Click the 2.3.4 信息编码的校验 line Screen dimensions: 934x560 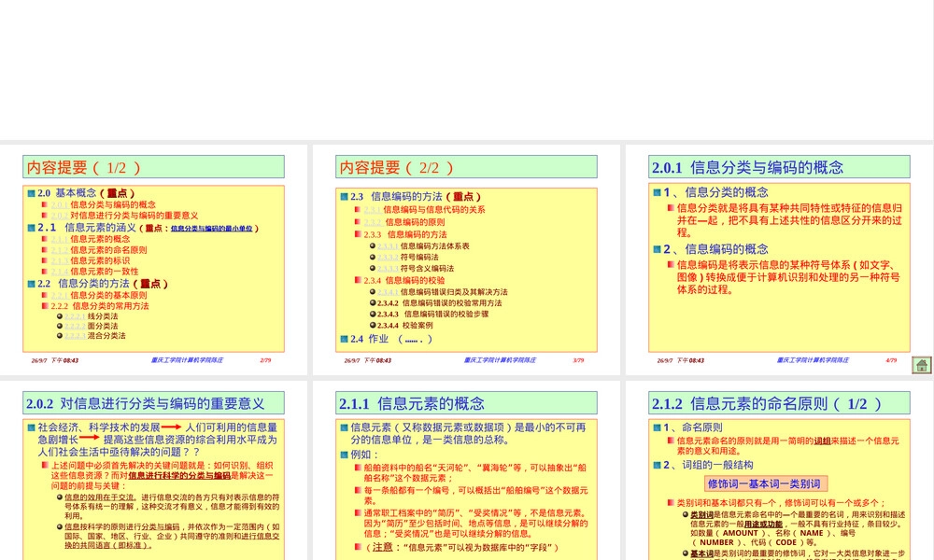pyautogui.click(x=404, y=280)
